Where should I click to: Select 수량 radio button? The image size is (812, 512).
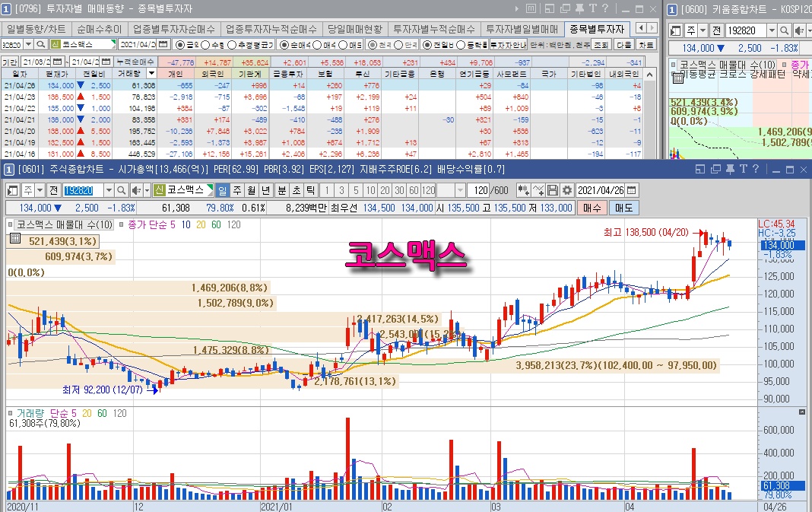point(205,45)
